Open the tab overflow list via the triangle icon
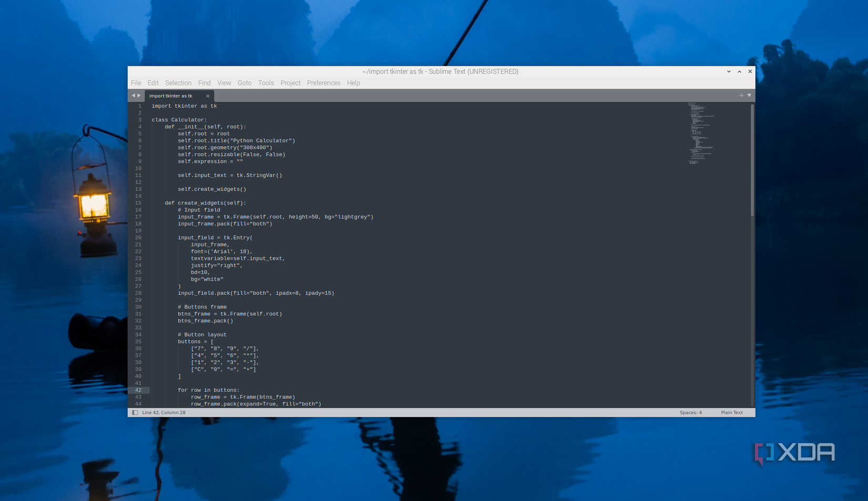 click(x=749, y=96)
